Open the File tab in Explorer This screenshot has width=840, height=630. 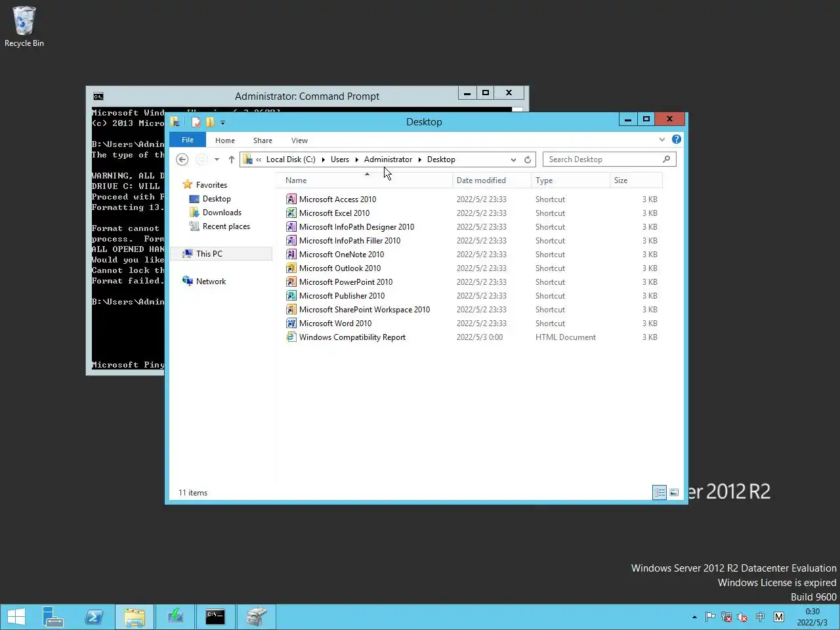(188, 140)
